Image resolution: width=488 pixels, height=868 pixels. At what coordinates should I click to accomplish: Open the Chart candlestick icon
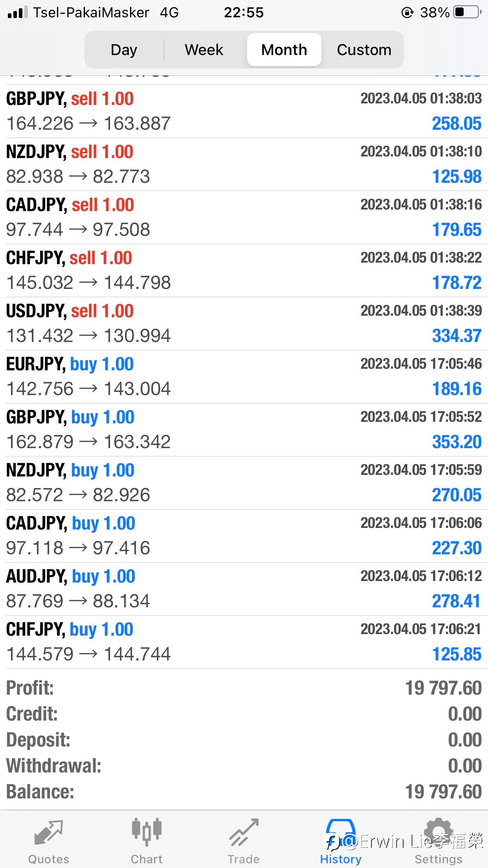coord(147,832)
